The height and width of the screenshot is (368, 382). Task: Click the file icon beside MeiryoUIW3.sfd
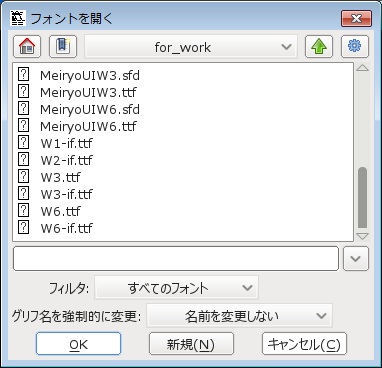(x=23, y=74)
